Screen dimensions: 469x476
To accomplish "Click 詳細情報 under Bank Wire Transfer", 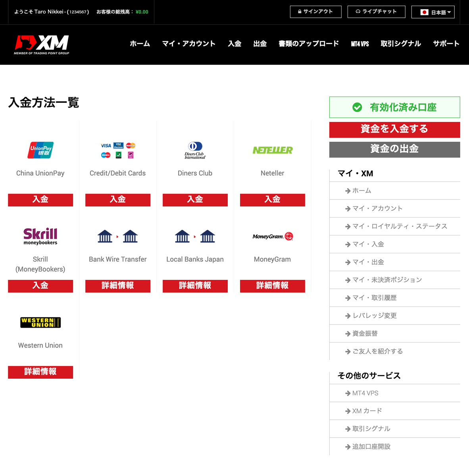I will coord(118,286).
